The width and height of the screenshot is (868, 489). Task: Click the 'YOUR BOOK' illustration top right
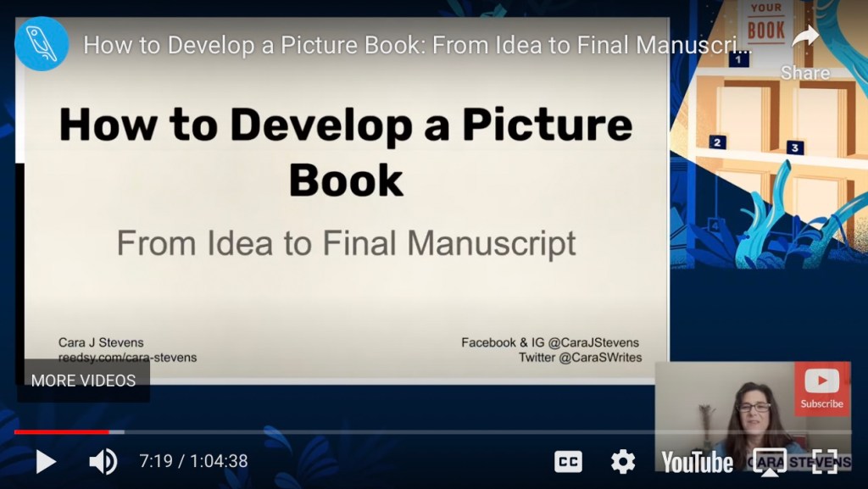pos(765,27)
